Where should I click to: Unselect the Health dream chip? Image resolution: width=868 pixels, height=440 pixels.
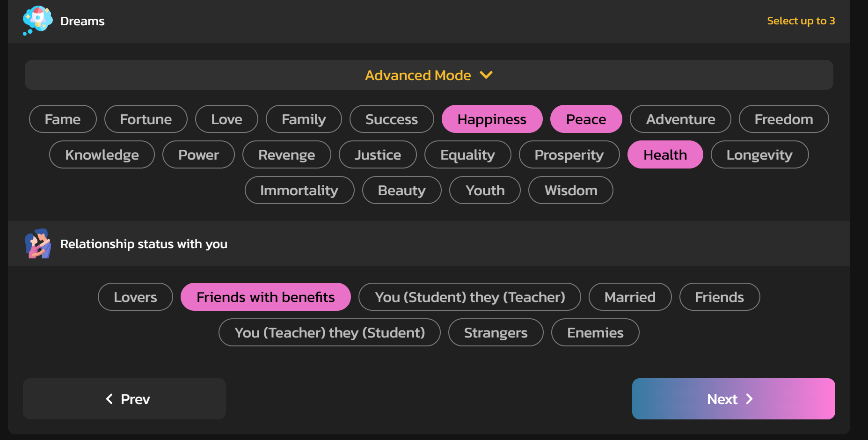[x=665, y=154]
